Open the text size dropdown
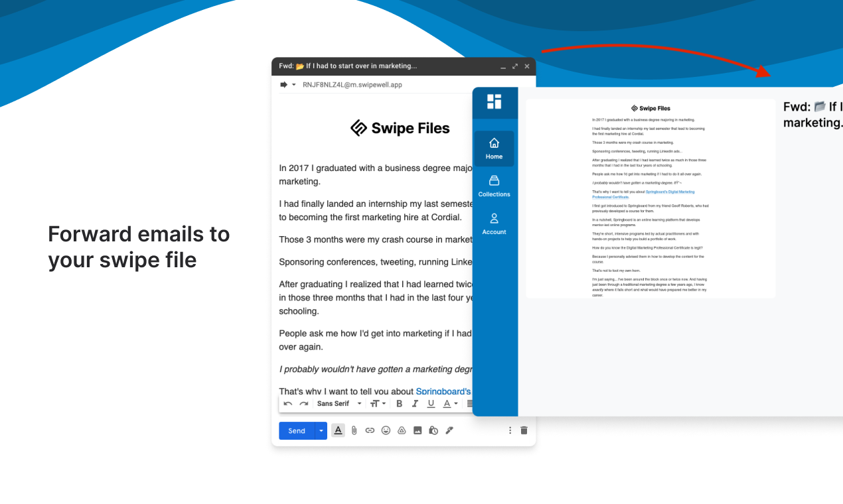 coord(378,403)
